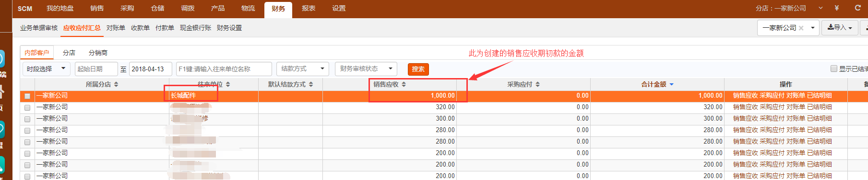868x180 pixels.
Task: Switch to the 分销商 tab
Action: [98, 53]
